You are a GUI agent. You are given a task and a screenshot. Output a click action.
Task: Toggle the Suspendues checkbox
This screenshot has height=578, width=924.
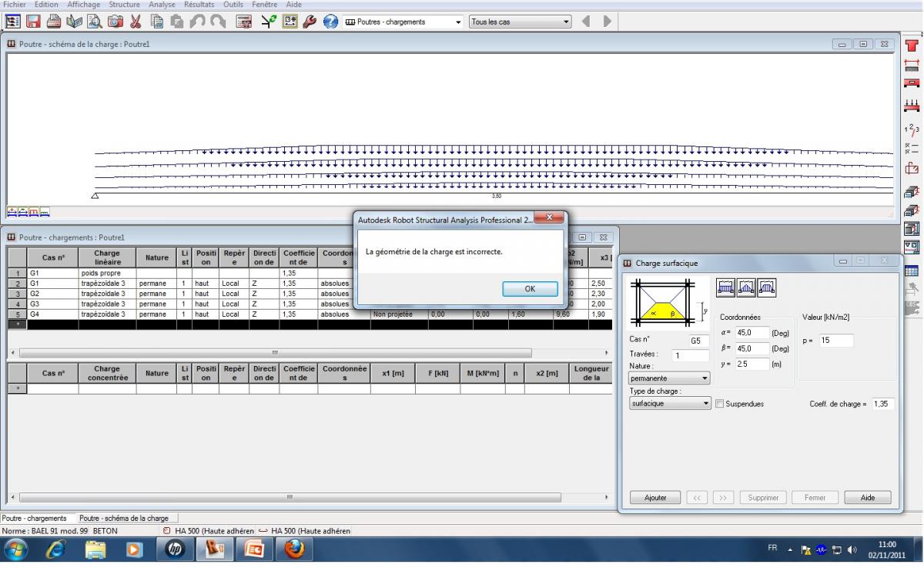tap(719, 404)
